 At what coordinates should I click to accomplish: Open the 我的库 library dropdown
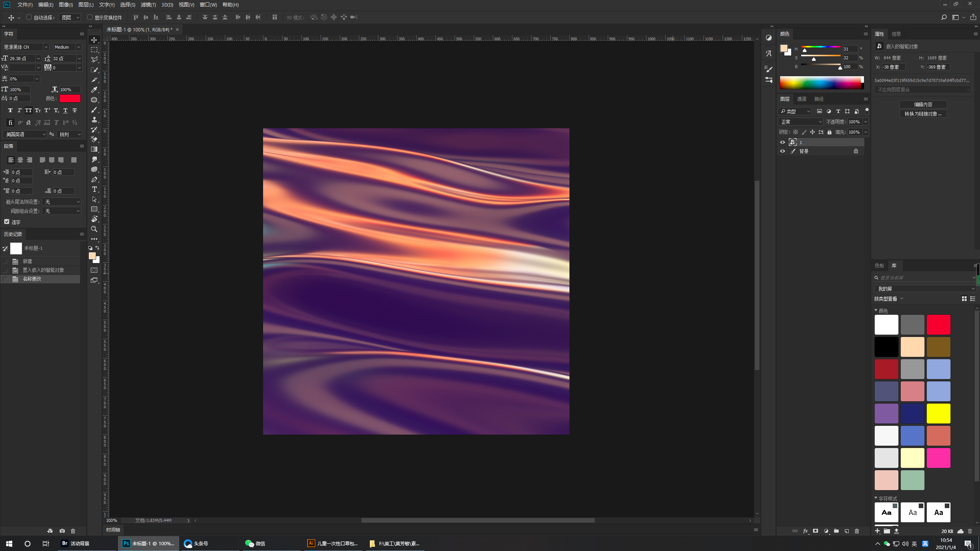(925, 289)
